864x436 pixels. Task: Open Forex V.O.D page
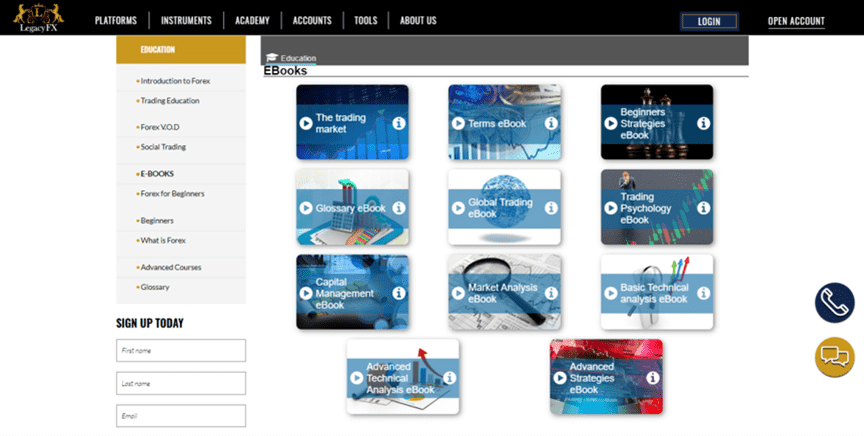[160, 127]
